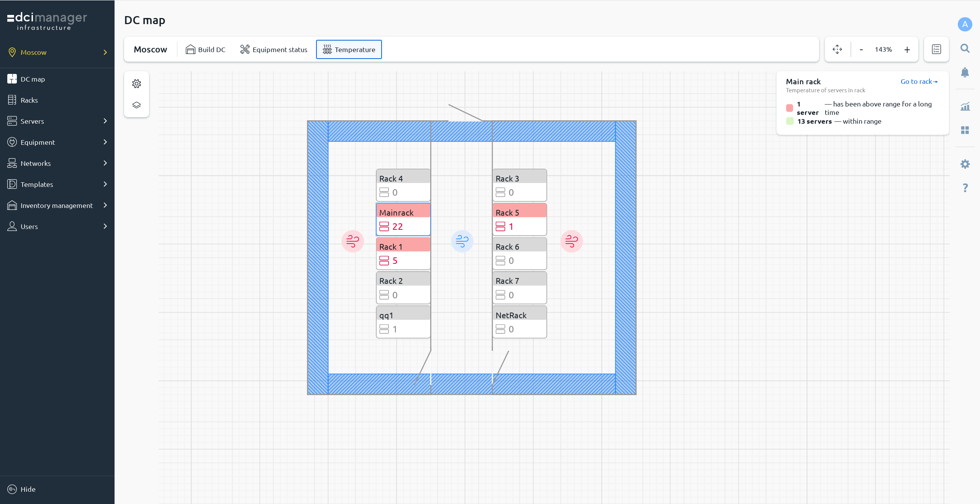Follow the Go to rack link
The width and height of the screenshot is (980, 504).
pyautogui.click(x=919, y=82)
